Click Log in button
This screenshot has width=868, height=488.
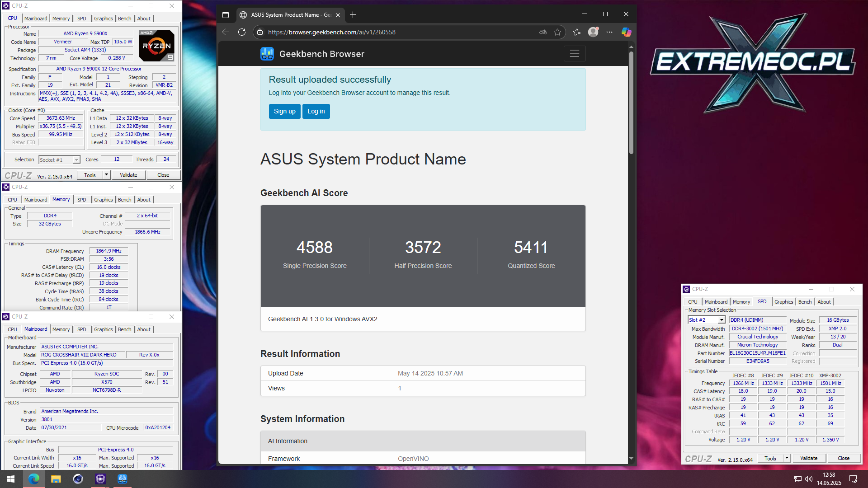pyautogui.click(x=316, y=111)
